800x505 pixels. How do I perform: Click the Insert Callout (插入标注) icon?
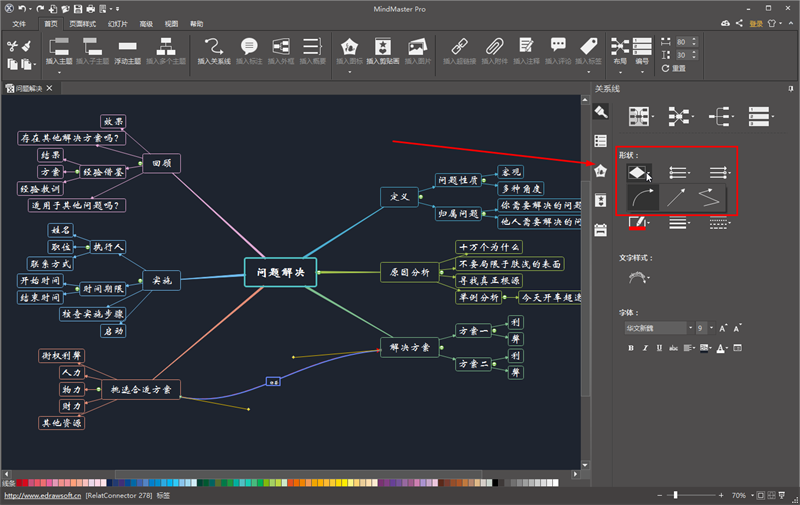point(249,47)
